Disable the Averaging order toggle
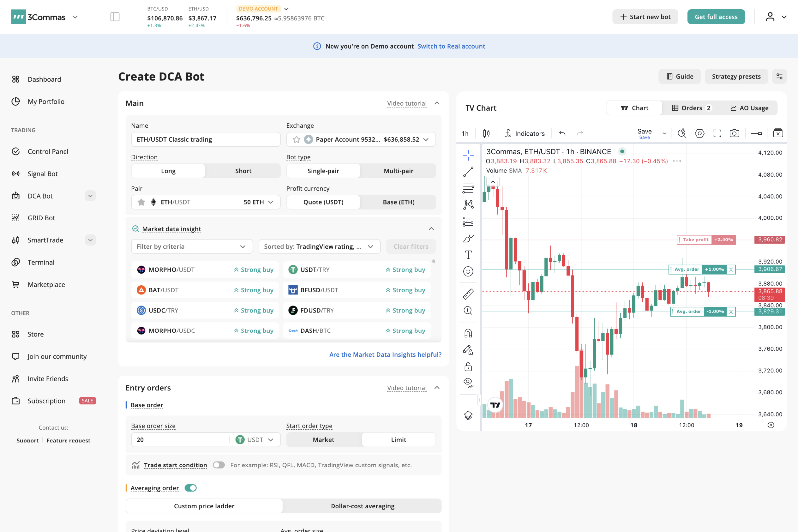 click(190, 488)
